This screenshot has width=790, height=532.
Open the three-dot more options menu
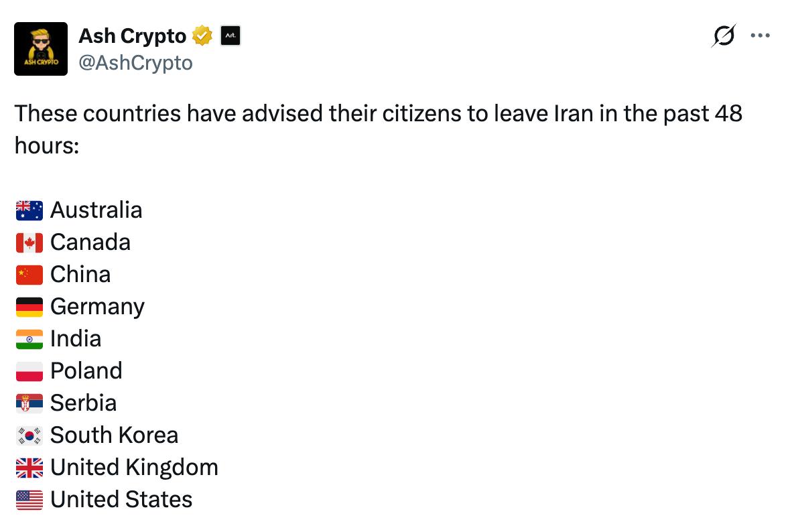(x=761, y=36)
